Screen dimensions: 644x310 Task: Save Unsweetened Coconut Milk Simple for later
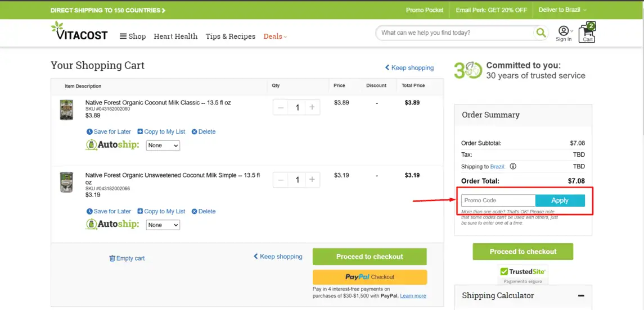(109, 211)
